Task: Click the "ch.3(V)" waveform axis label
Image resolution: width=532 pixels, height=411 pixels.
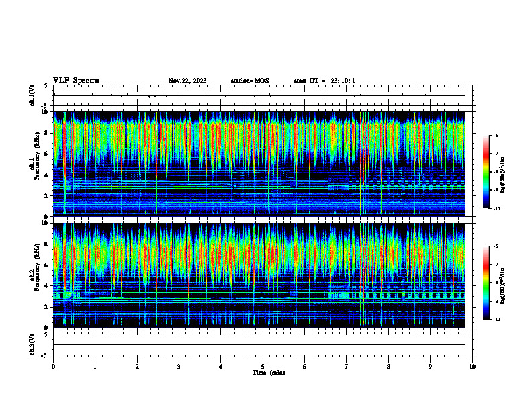Action: click(32, 345)
